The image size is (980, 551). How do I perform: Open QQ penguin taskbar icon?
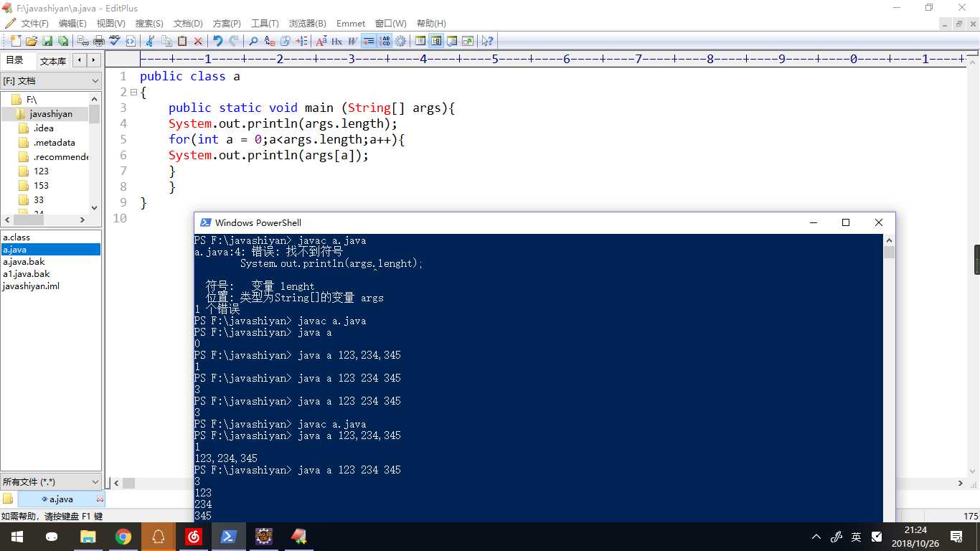click(159, 537)
